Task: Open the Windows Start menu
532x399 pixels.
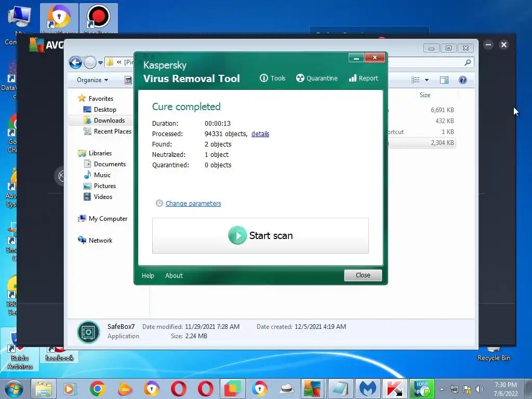Action: click(x=14, y=389)
